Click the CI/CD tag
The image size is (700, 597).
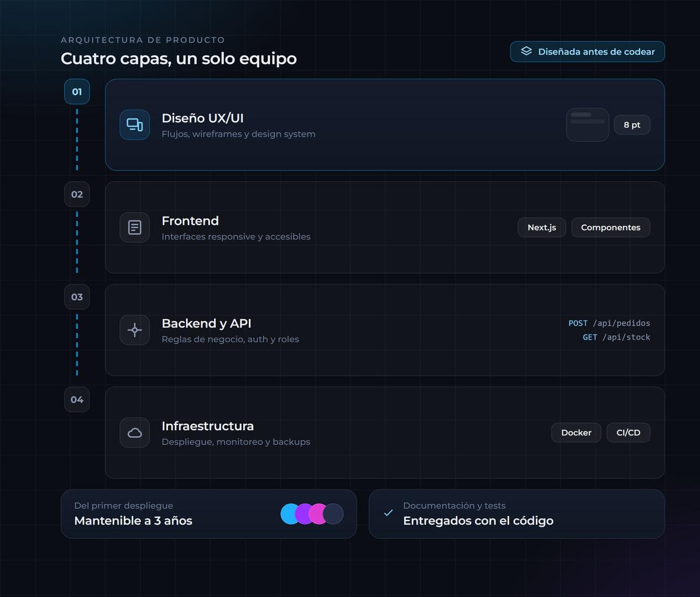pyautogui.click(x=628, y=433)
